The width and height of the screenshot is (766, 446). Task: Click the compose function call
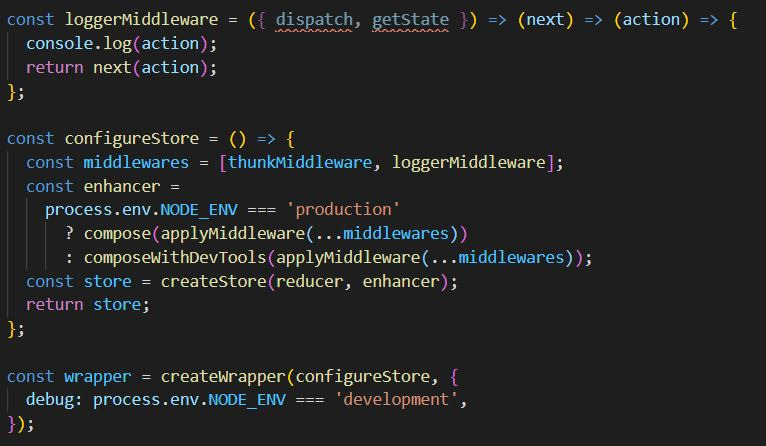pos(117,234)
